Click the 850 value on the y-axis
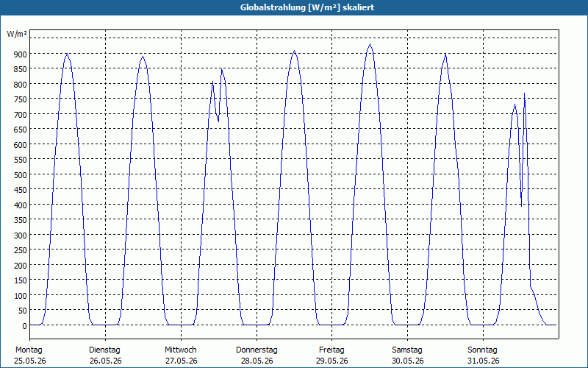This screenshot has width=588, height=368. (21, 69)
